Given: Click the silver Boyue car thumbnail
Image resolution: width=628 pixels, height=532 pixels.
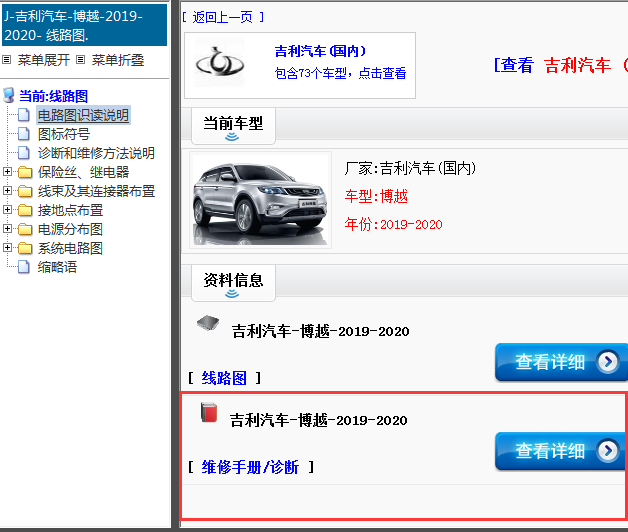Looking at the screenshot, I should [x=260, y=200].
